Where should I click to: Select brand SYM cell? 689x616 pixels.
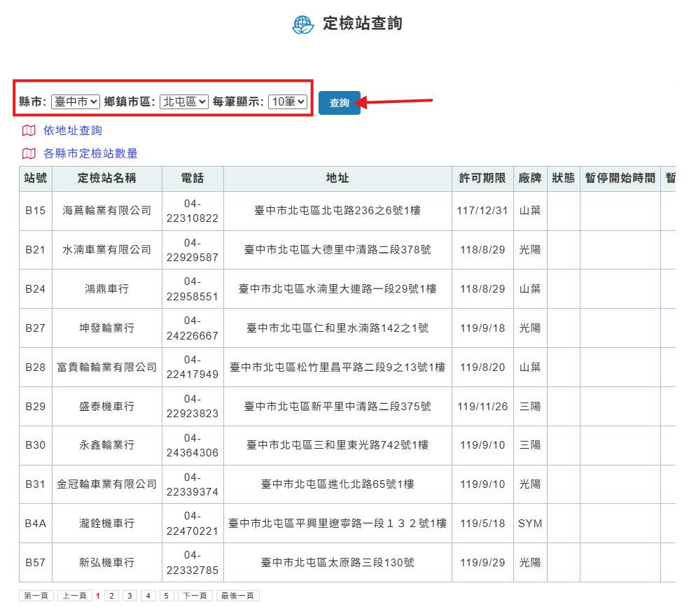coord(530,524)
